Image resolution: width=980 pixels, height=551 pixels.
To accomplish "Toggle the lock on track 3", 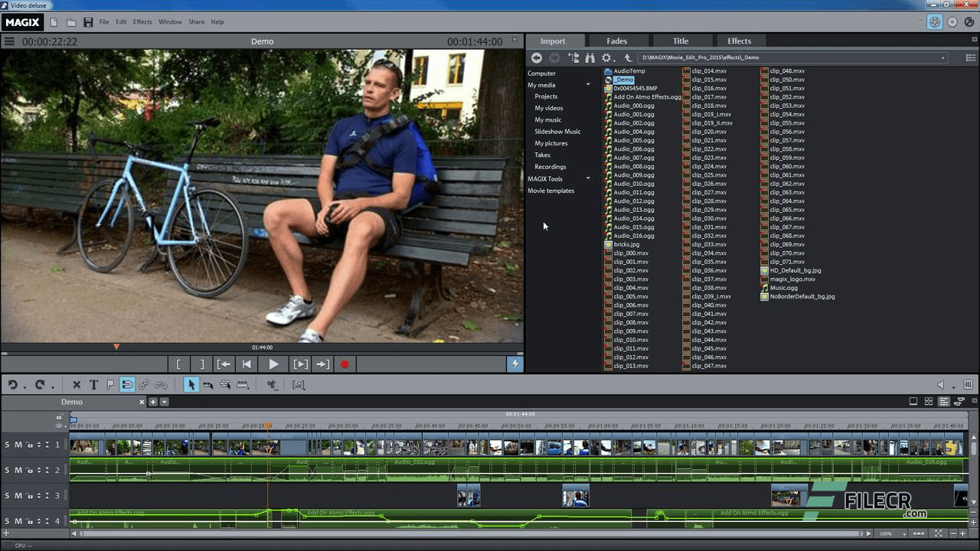I will point(31,496).
